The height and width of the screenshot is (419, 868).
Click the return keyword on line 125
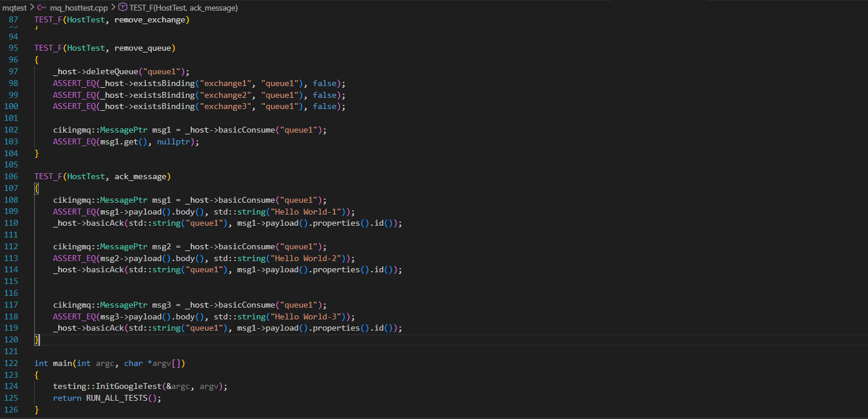point(67,398)
